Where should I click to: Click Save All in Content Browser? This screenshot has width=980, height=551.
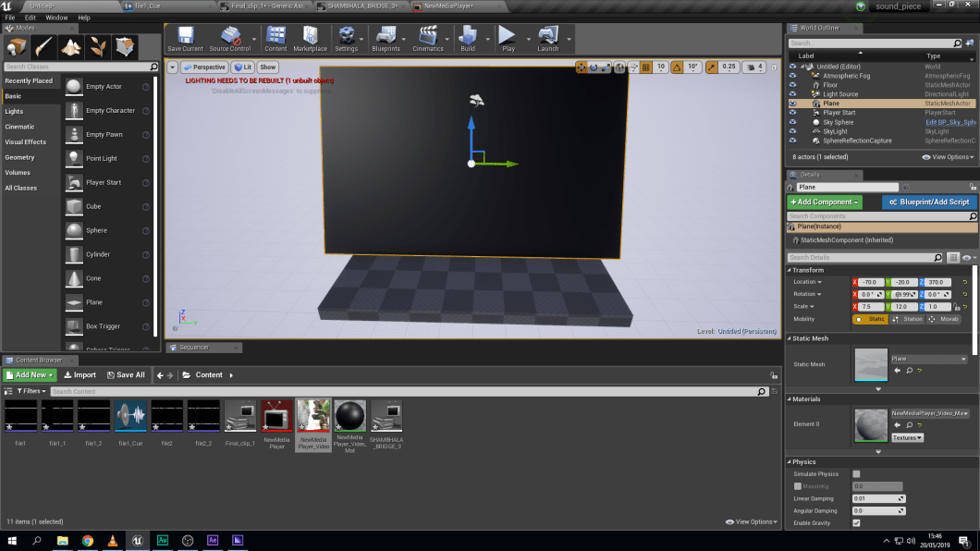126,375
